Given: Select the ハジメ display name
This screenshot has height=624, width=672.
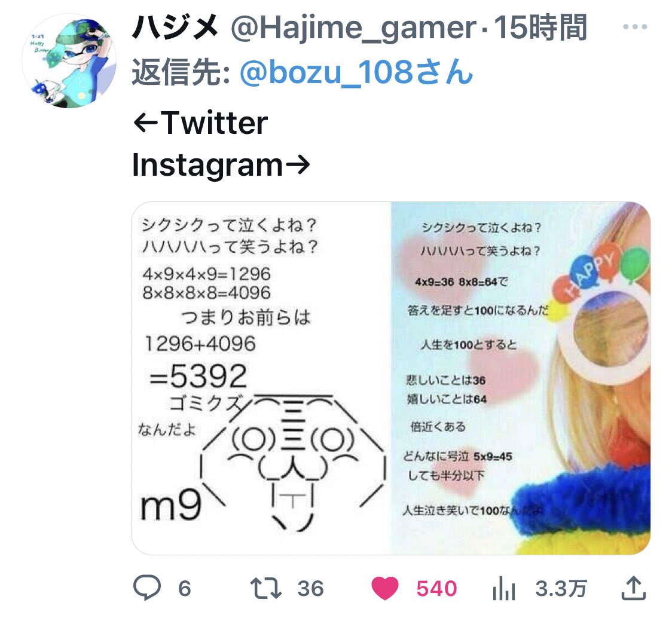Looking at the screenshot, I should pyautogui.click(x=176, y=27).
